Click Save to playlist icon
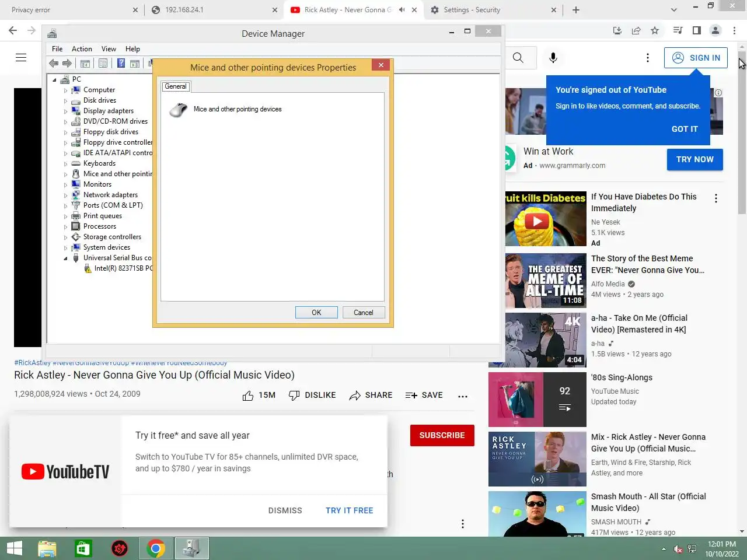The height and width of the screenshot is (560, 747). [411, 395]
